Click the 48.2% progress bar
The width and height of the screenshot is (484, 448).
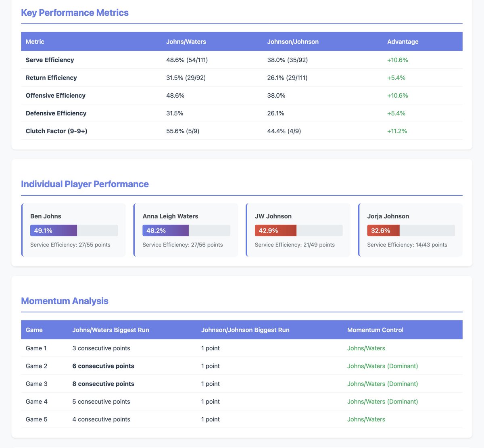click(x=186, y=230)
